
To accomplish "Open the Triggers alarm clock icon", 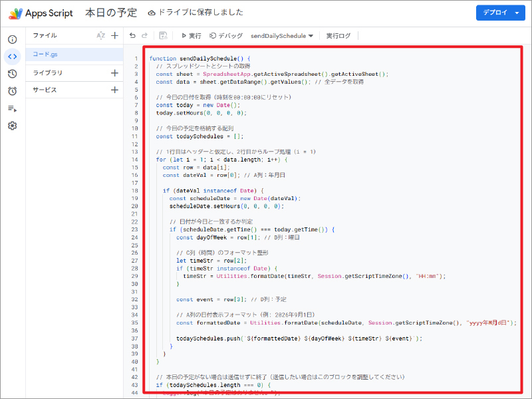I will [x=12, y=91].
